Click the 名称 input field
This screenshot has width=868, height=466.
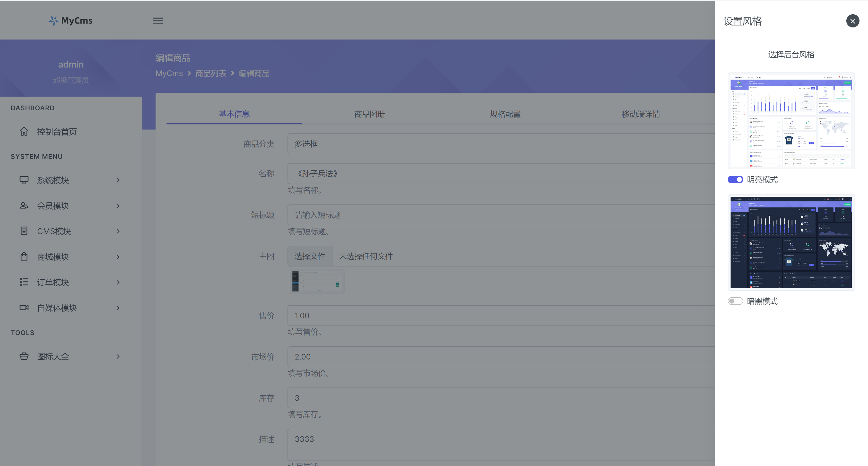click(x=501, y=173)
